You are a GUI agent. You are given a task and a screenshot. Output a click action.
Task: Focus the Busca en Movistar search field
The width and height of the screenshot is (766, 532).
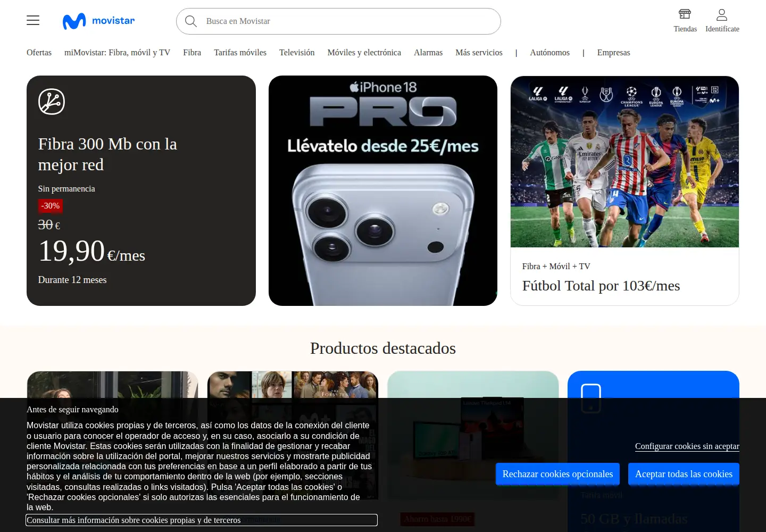(x=338, y=21)
